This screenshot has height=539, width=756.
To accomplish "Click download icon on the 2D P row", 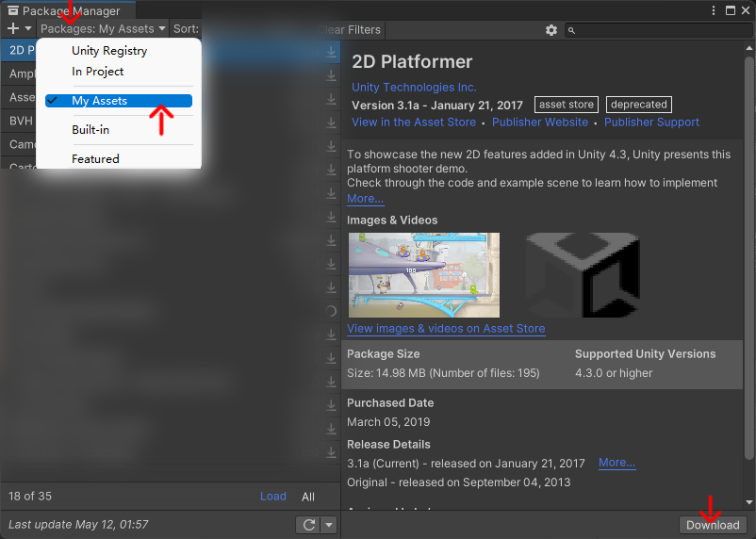I will tap(331, 51).
